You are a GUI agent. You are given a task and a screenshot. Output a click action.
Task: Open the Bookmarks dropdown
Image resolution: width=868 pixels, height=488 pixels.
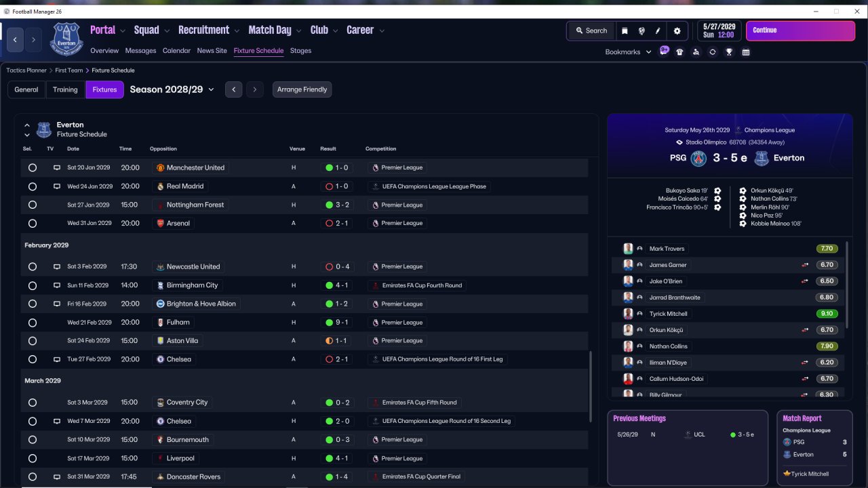(x=628, y=52)
